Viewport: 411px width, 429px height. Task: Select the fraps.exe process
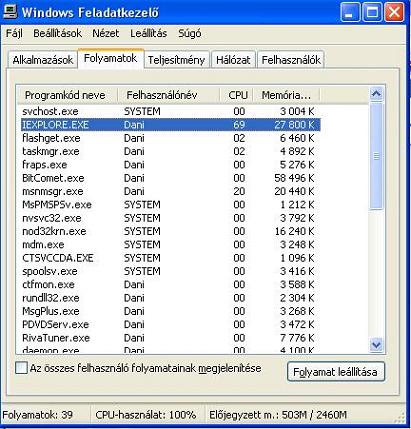coord(170,165)
